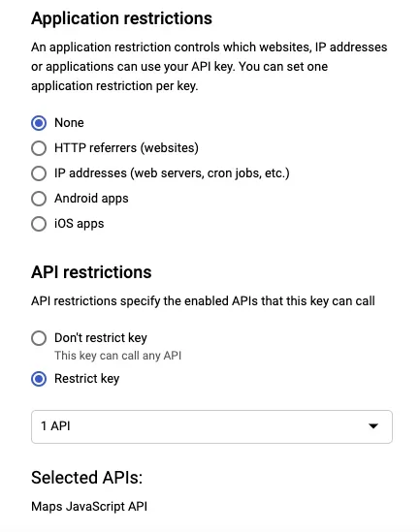Click the 'Don't restrict key' label text
The image size is (420, 532).
(101, 338)
